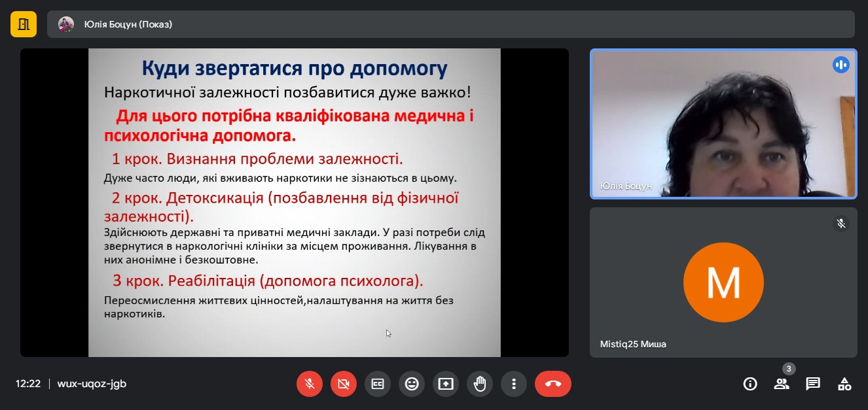Viewport: 868px width, 410px height.
Task: Open the emoji reactions panel
Action: point(412,384)
